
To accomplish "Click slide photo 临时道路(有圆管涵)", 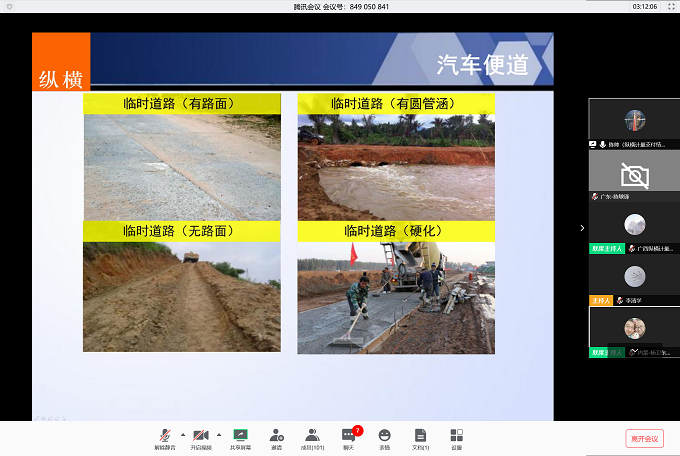I will click(396, 167).
